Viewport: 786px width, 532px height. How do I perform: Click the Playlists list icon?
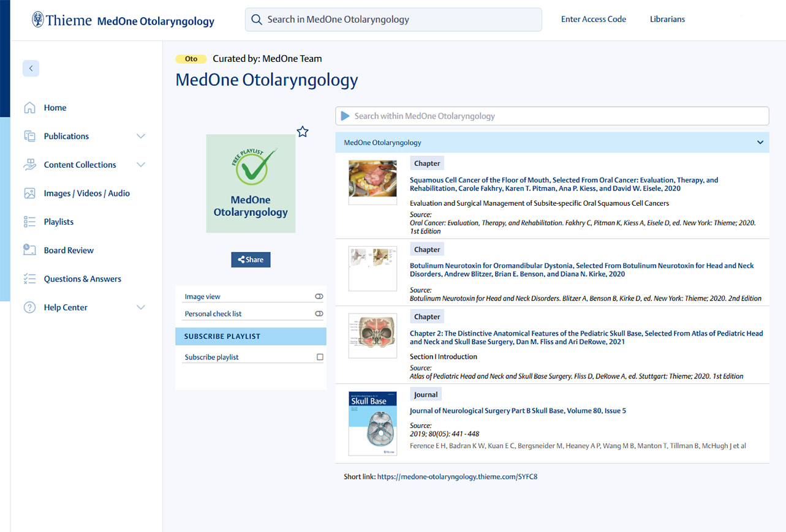[29, 222]
